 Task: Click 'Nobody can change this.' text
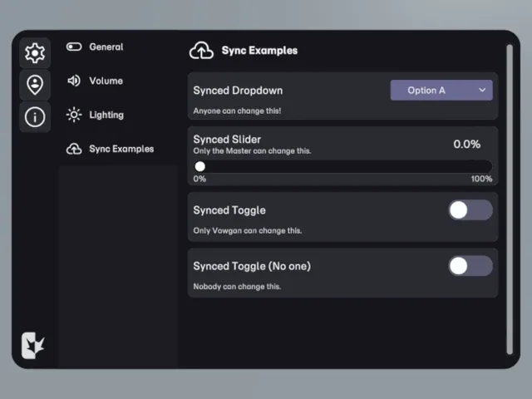point(237,287)
